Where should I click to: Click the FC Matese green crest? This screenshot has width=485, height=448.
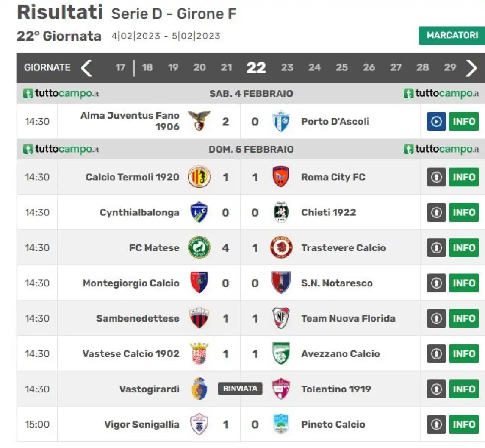coord(199,248)
